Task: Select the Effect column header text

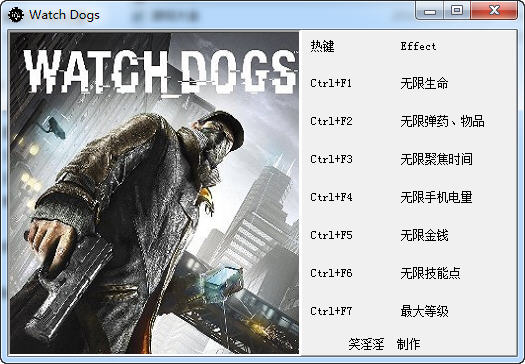Action: point(418,46)
